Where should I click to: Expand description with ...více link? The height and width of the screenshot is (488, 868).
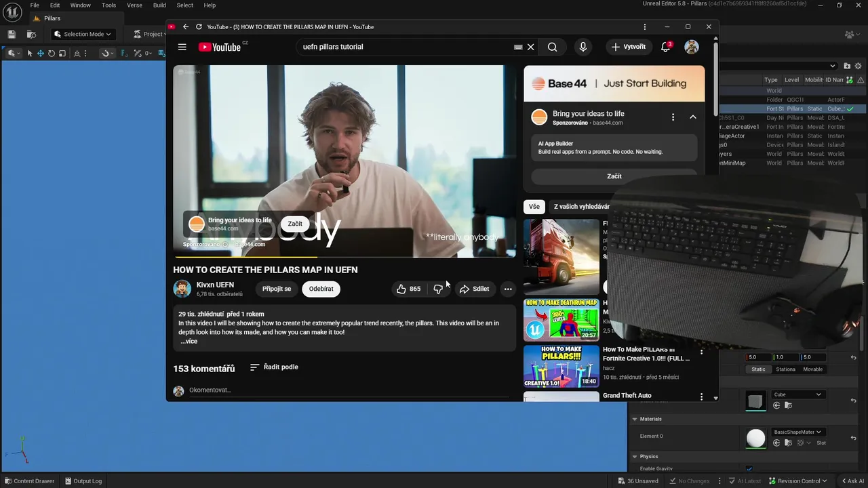[189, 341]
